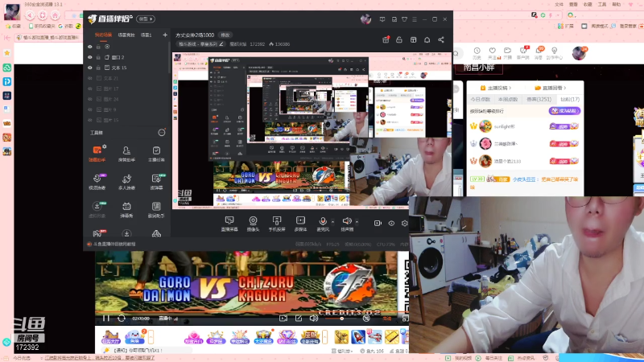Click the gift box icon with red badge
This screenshot has width=644, height=362.
[x=386, y=39]
